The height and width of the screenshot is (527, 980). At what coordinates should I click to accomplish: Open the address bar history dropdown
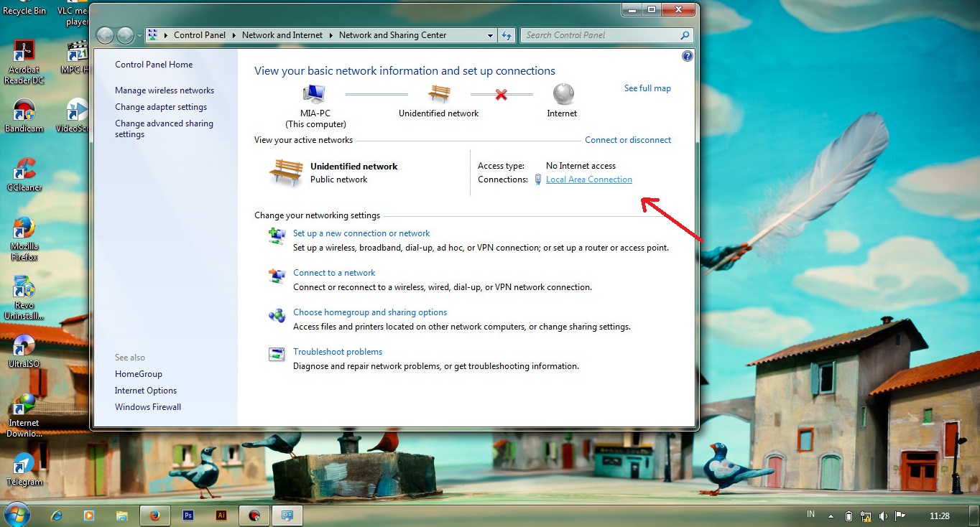(490, 35)
